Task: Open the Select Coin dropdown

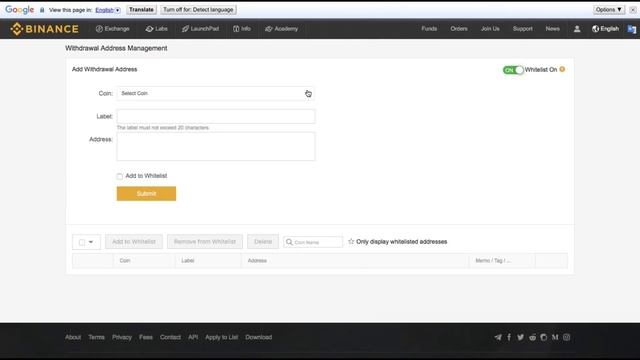Action: [x=216, y=93]
